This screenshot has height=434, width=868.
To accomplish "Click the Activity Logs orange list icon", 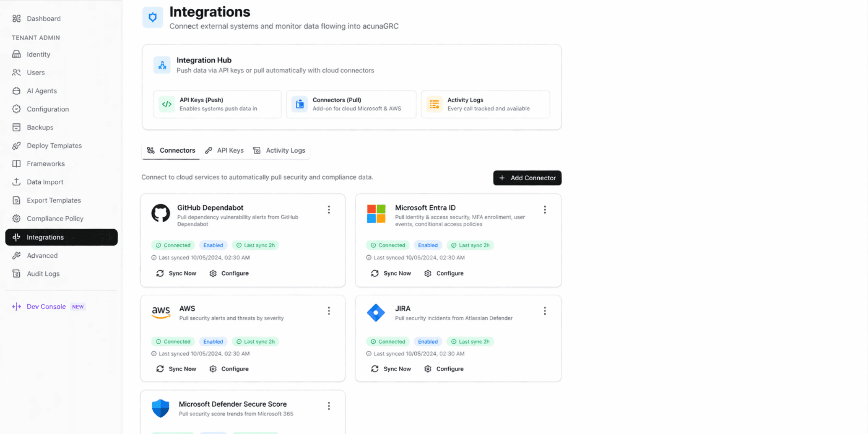I will (x=434, y=104).
